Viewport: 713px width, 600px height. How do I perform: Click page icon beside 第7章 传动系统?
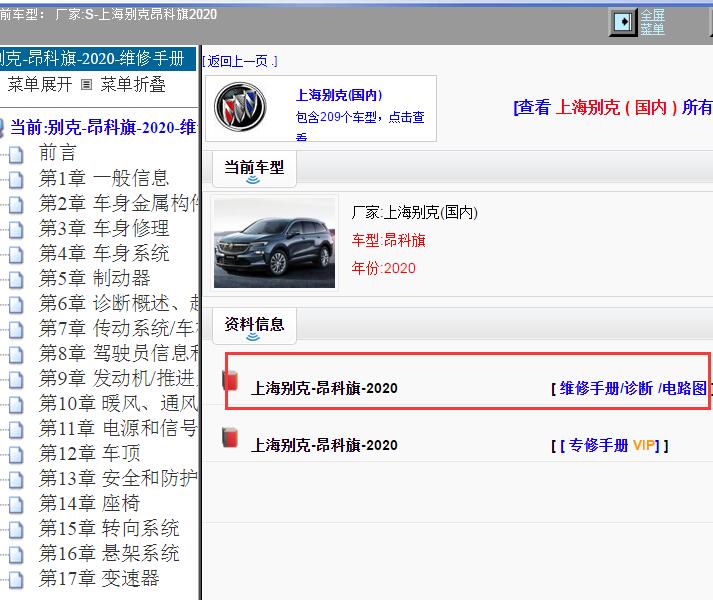coord(16,330)
